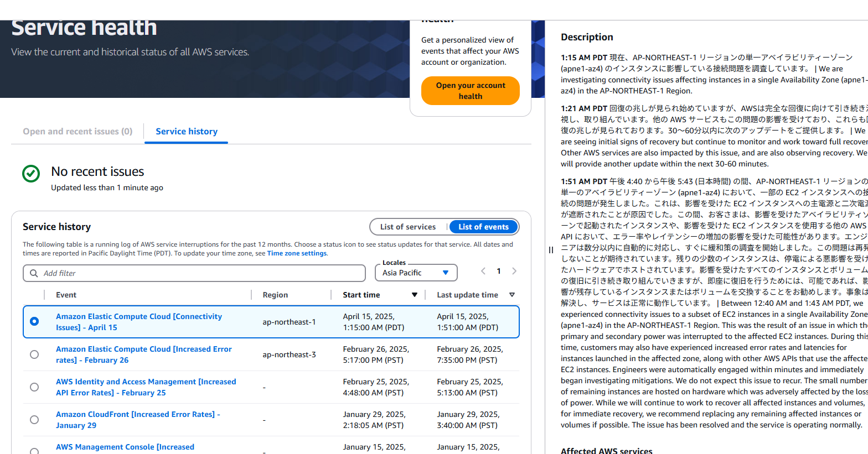Click the 'Open your account health' button
This screenshot has width=868, height=454.
(470, 91)
